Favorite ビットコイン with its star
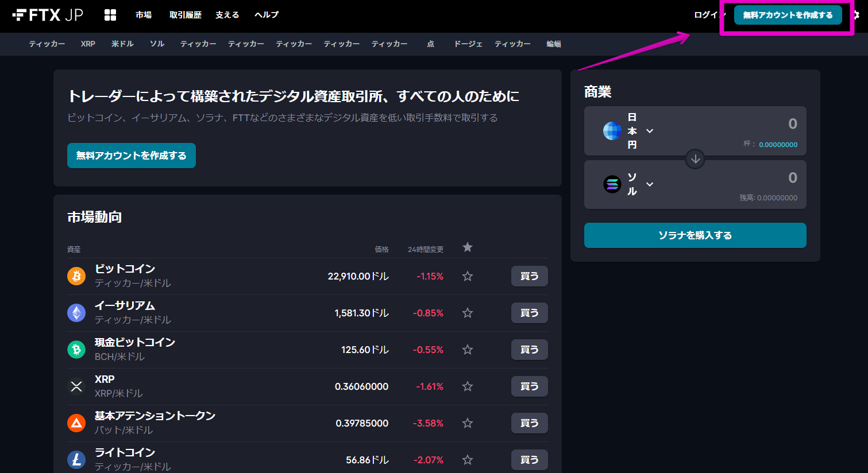 (x=468, y=276)
